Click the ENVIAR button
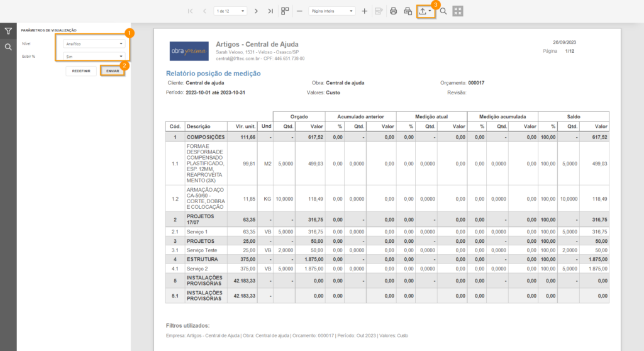644x351 pixels. pyautogui.click(x=113, y=71)
